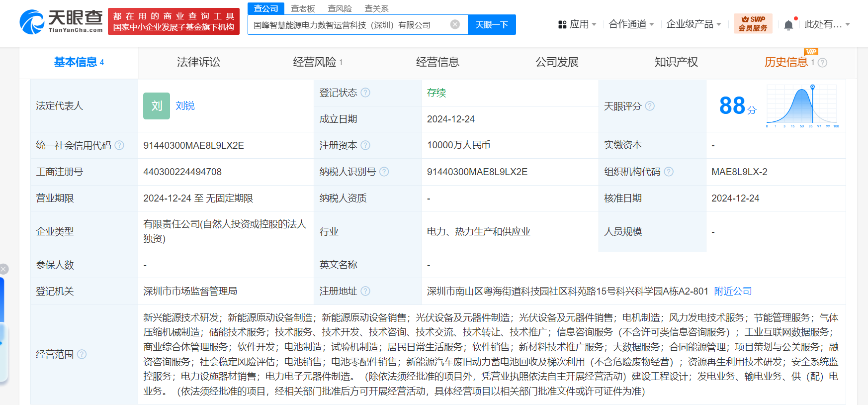Click help icon beside 统一社会信用代码

tap(119, 145)
